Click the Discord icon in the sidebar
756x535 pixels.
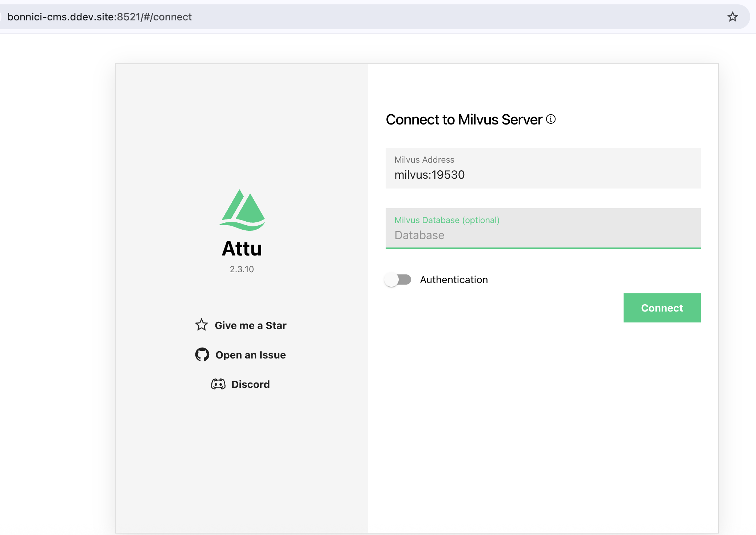218,384
